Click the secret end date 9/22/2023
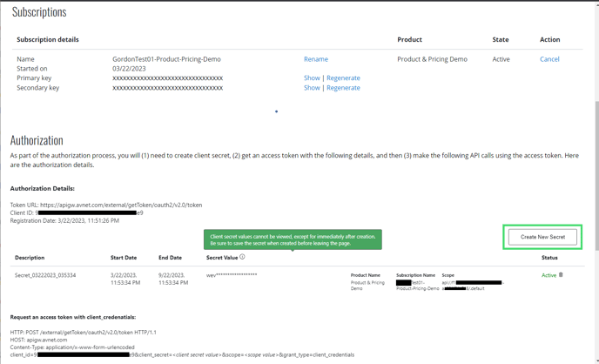Viewport: 599px width, 364px height. pyautogui.click(x=173, y=279)
